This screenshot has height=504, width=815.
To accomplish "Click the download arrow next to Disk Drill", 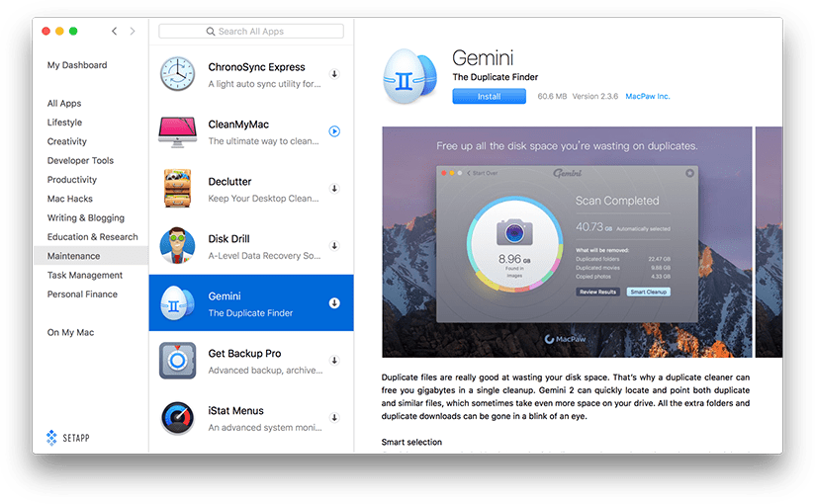I will click(x=334, y=245).
